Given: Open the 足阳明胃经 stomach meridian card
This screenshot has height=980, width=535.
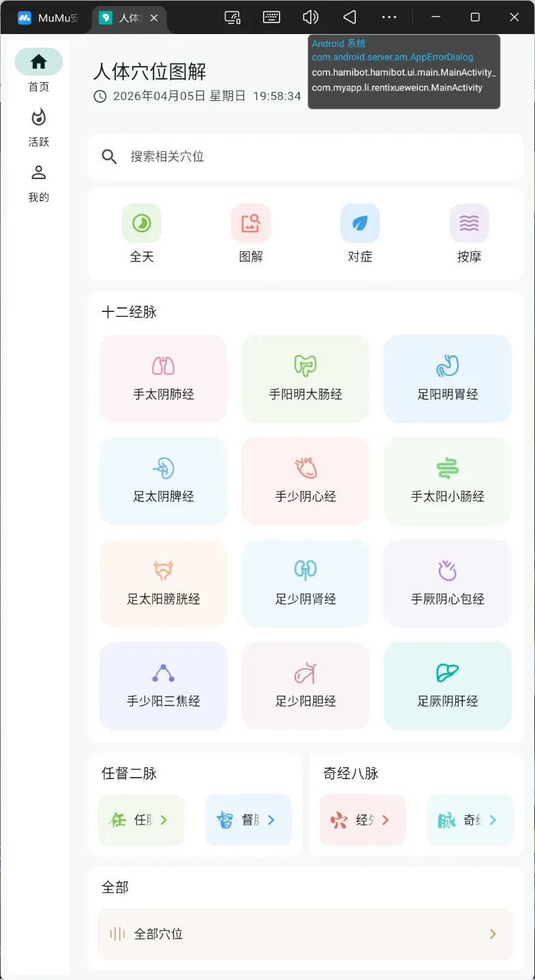Looking at the screenshot, I should click(448, 379).
